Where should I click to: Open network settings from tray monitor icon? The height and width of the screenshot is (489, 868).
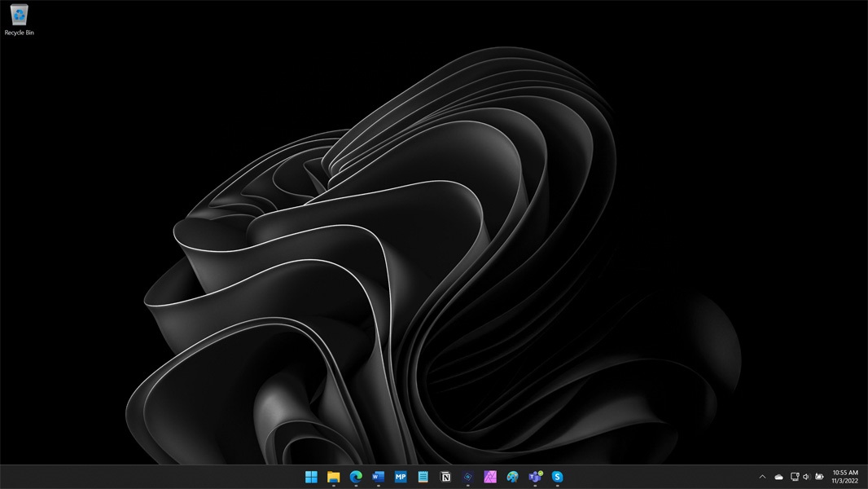(795, 477)
